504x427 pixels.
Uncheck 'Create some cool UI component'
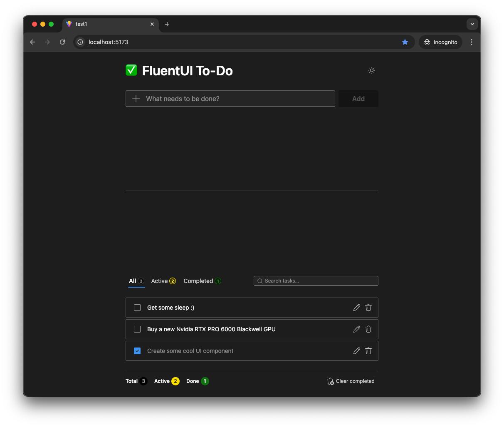[x=137, y=351]
